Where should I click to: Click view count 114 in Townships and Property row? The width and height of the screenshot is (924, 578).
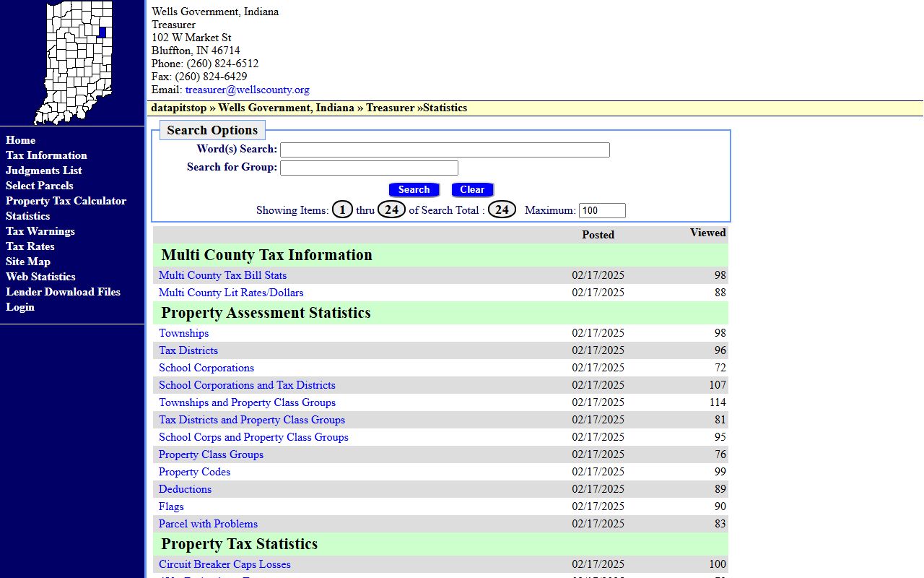click(x=718, y=402)
